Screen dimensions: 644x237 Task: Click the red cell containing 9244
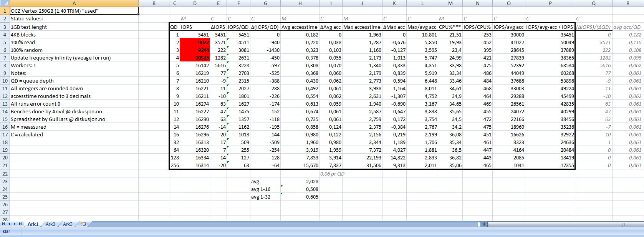pos(195,50)
